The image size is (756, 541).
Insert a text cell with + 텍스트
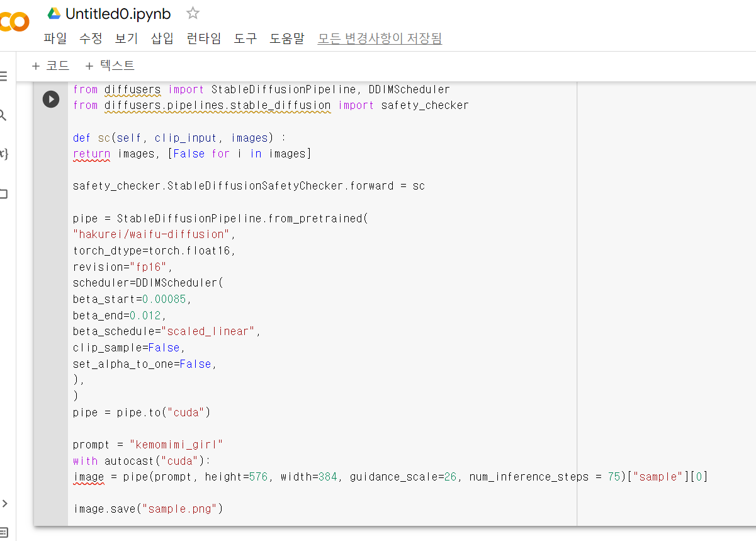(x=110, y=66)
